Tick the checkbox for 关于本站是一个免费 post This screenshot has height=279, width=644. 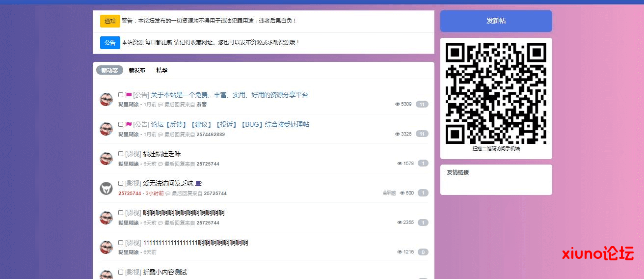tap(121, 95)
